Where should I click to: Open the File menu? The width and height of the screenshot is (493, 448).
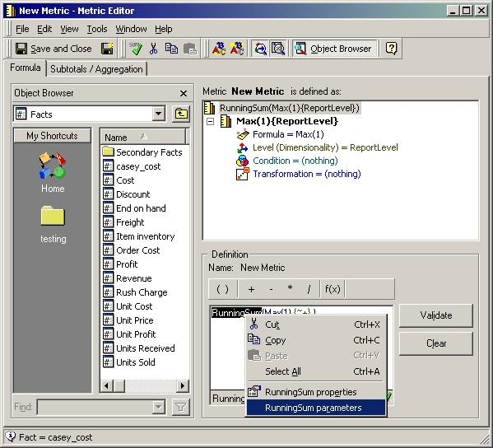pyautogui.click(x=22, y=29)
